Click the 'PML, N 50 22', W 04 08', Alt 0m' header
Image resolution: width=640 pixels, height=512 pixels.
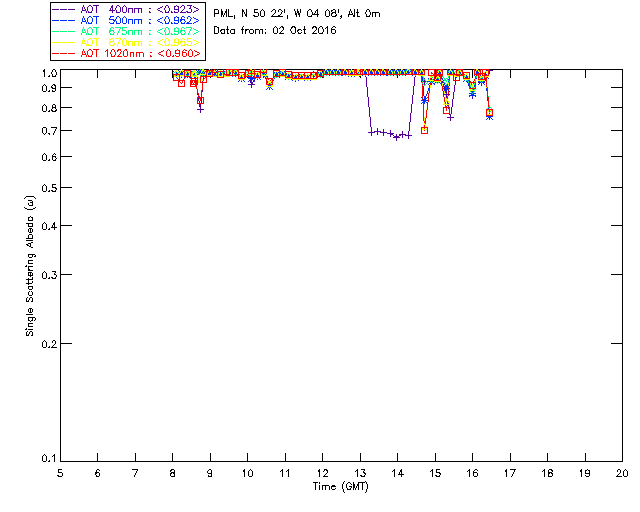pos(297,14)
